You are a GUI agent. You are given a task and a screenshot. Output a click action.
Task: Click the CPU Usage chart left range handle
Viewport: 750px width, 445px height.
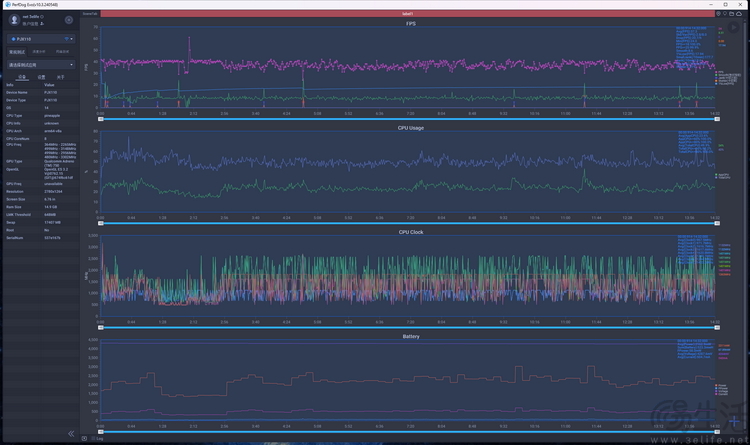(x=100, y=223)
